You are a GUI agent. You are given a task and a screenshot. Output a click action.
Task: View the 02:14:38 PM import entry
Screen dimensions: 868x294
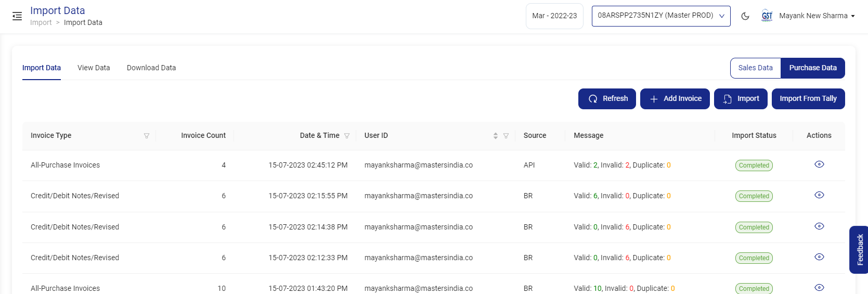[x=819, y=226]
